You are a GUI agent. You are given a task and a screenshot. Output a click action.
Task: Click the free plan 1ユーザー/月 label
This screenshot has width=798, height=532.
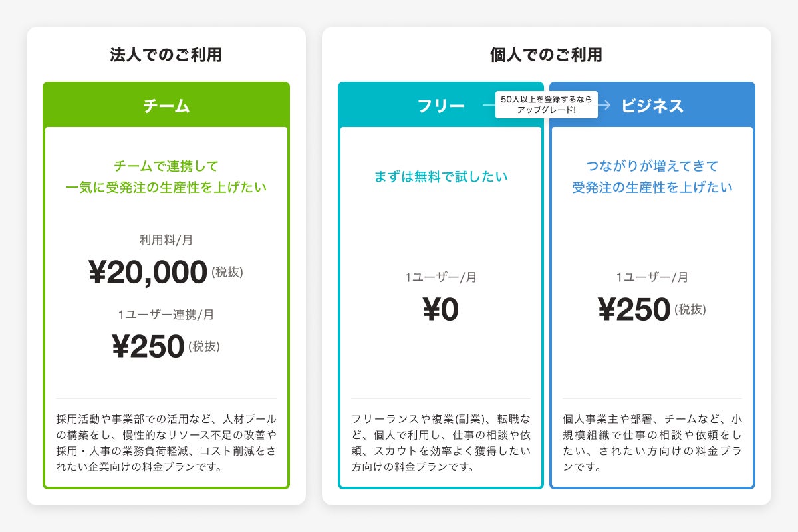[x=441, y=277]
